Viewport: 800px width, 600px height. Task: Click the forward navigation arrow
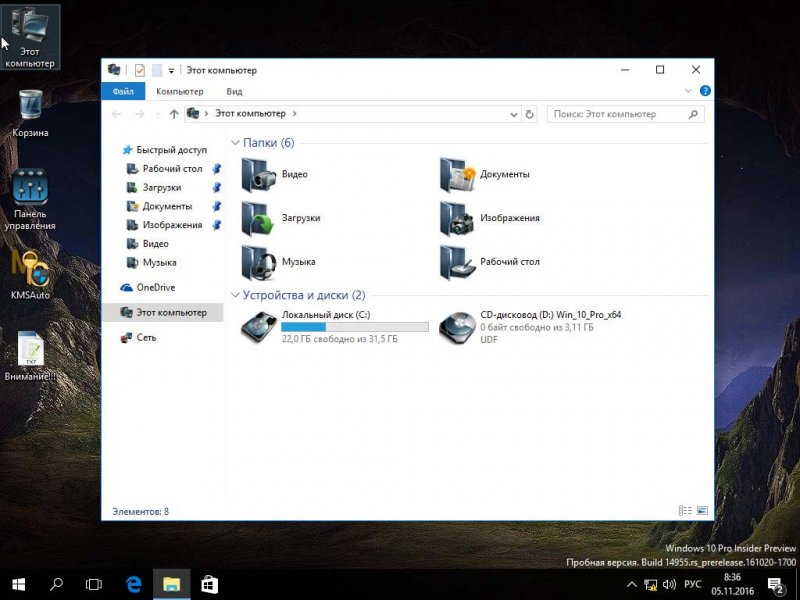[139, 114]
